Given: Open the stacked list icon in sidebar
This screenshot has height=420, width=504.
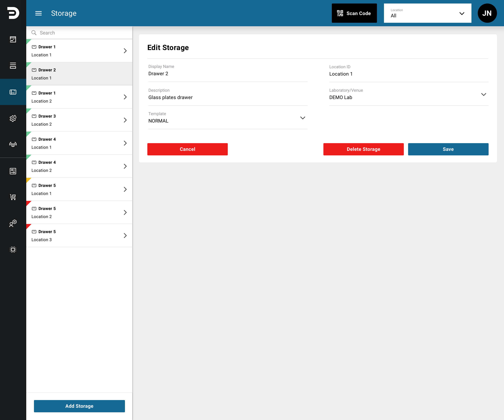Looking at the screenshot, I should [x=13, y=65].
